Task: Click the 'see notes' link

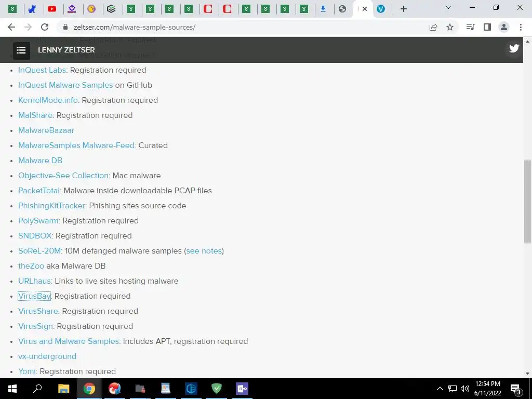Action: (x=204, y=251)
